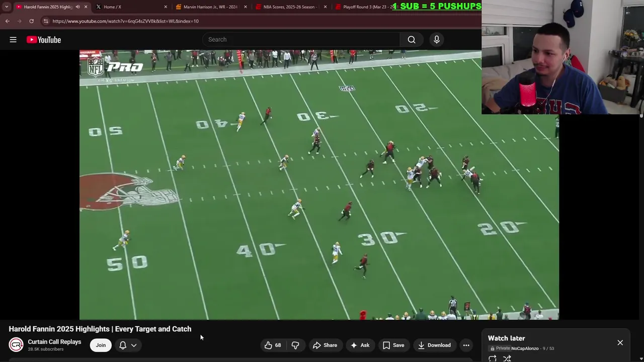Close the Marvin Harrison Jr. tab

tap(246, 7)
